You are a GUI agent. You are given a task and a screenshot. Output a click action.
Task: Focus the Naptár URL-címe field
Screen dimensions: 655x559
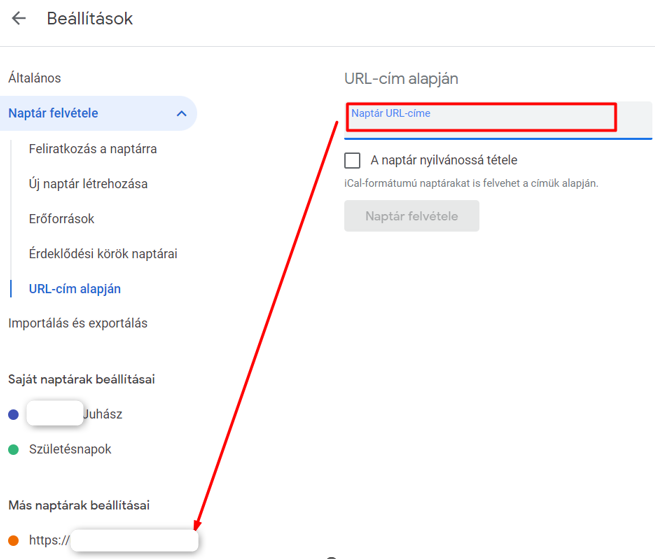(498, 119)
